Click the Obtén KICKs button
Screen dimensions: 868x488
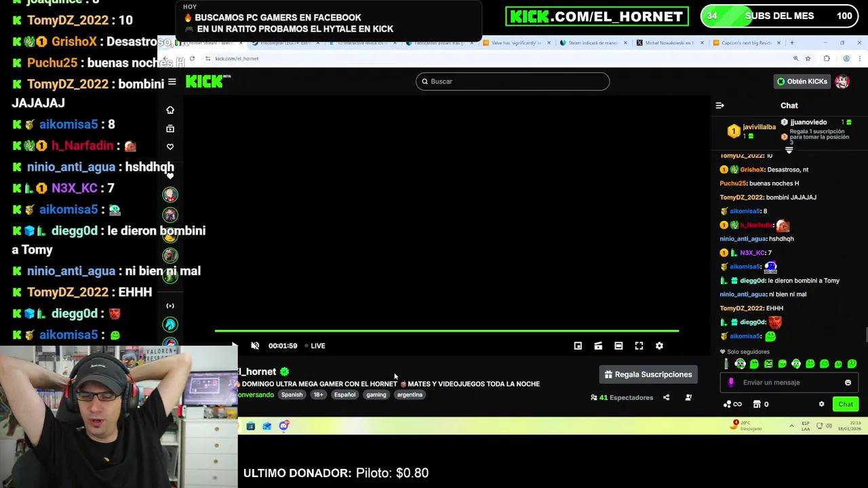click(x=802, y=81)
